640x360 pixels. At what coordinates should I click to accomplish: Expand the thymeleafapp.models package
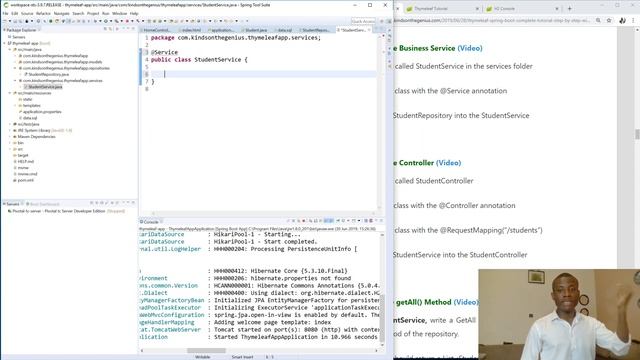[16, 62]
